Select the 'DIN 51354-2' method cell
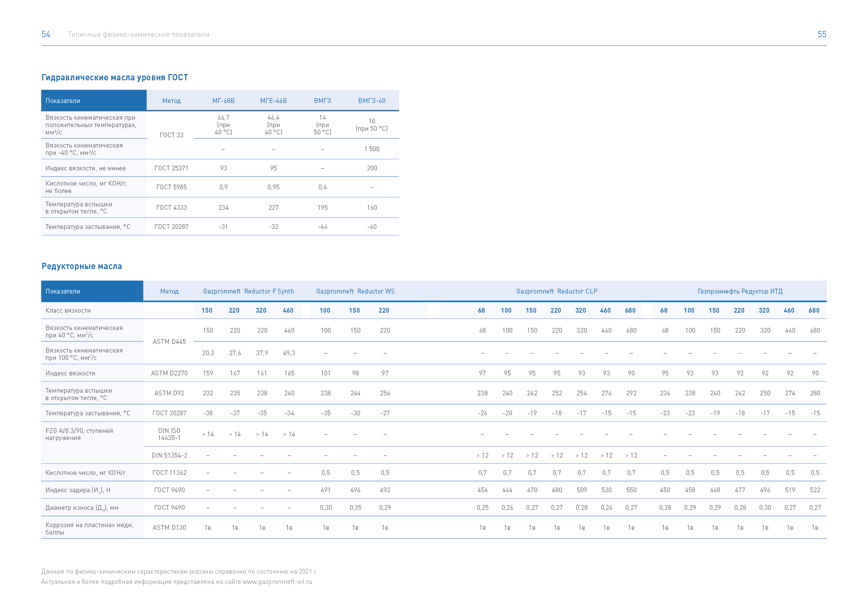The width and height of the screenshot is (868, 614). tap(169, 455)
